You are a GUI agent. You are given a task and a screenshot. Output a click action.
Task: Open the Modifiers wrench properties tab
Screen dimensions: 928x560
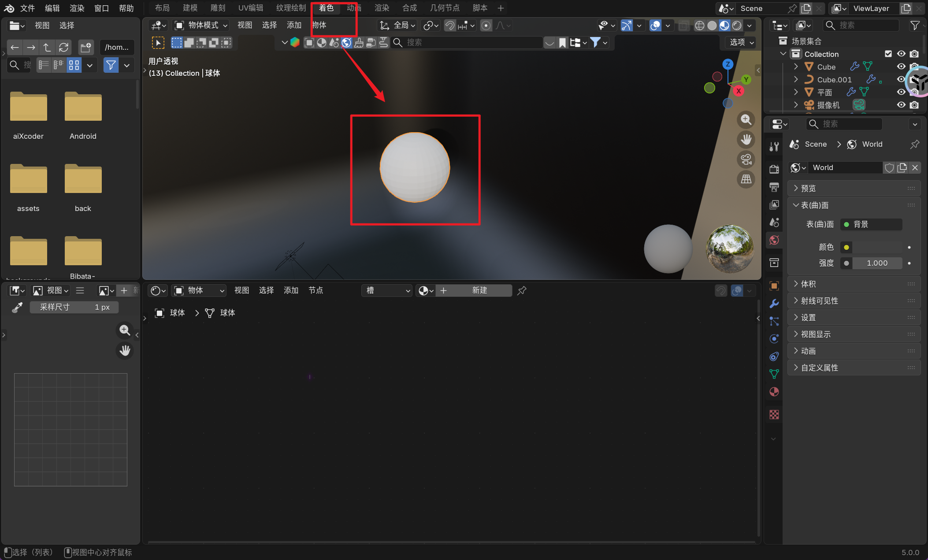point(774,304)
